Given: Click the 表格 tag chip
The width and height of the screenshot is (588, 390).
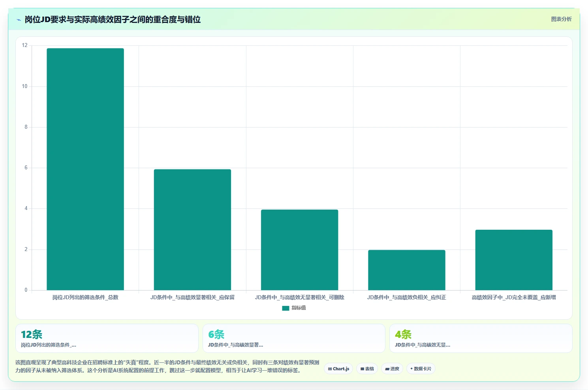Looking at the screenshot, I should click(x=367, y=369).
